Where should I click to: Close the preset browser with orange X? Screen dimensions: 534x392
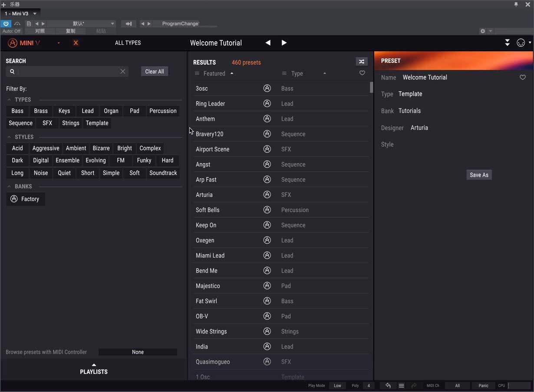[76, 43]
